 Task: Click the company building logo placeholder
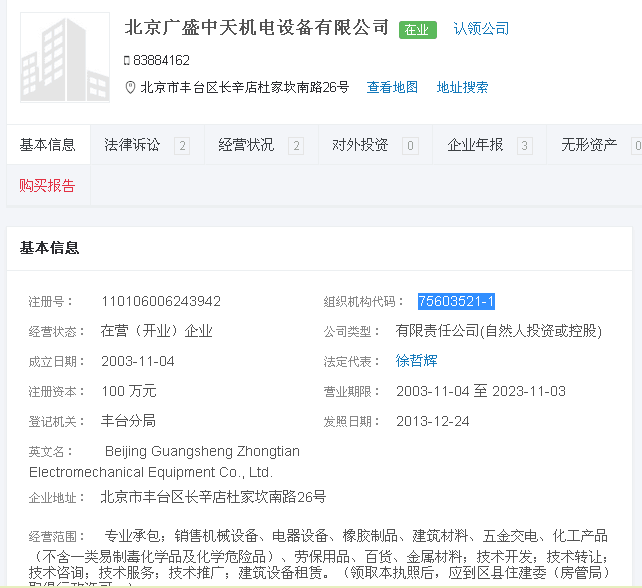[x=65, y=58]
